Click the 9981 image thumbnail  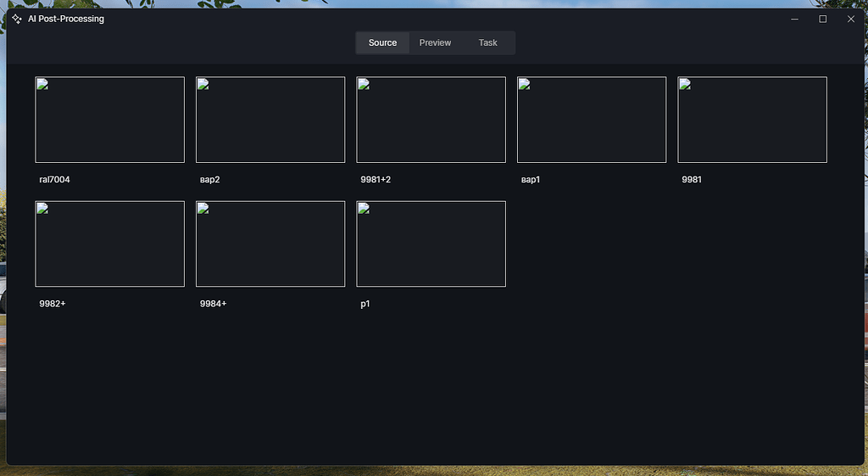point(752,120)
